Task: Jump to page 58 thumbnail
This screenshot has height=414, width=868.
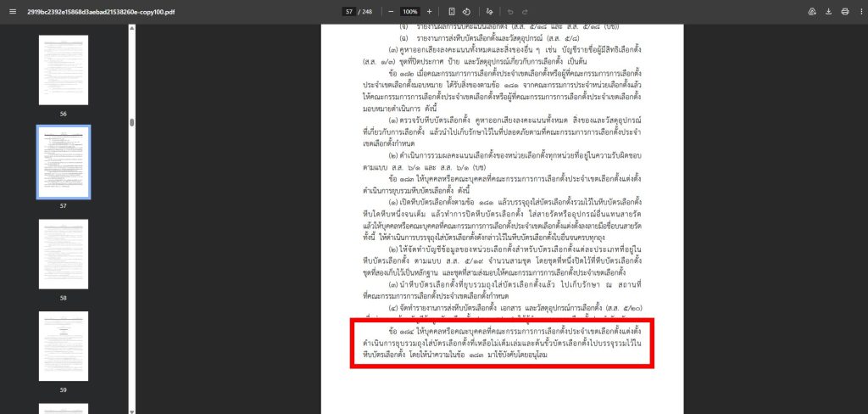Action: click(x=63, y=254)
